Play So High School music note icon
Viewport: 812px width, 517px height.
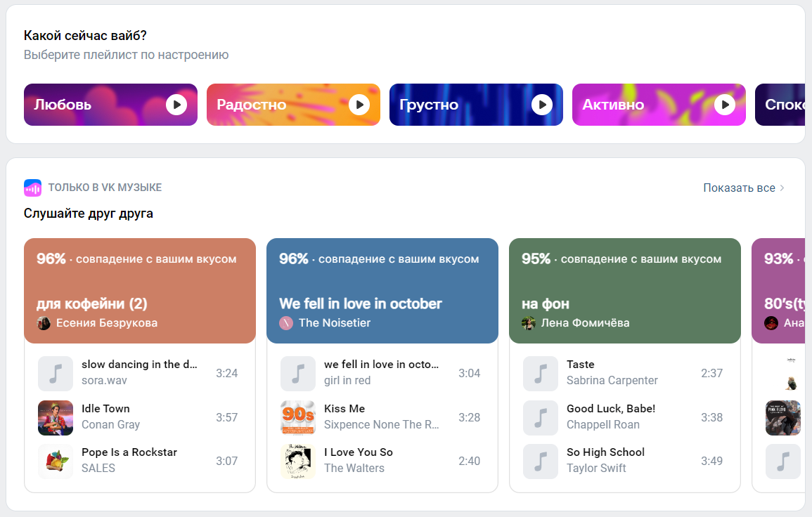(x=541, y=462)
